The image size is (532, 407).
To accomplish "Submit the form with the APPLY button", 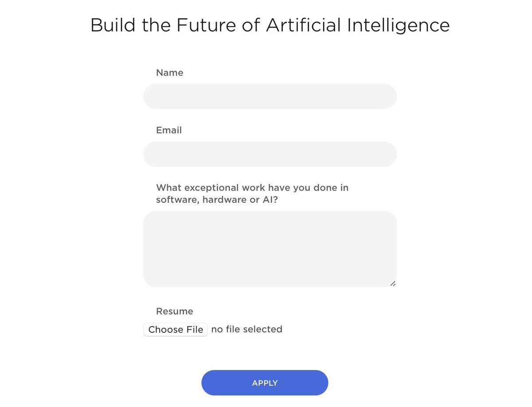I will point(265,383).
